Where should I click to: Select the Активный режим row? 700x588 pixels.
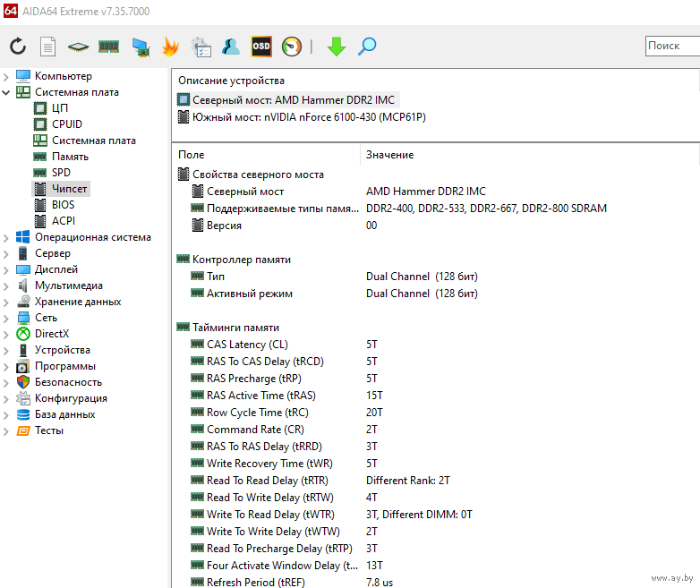(250, 294)
